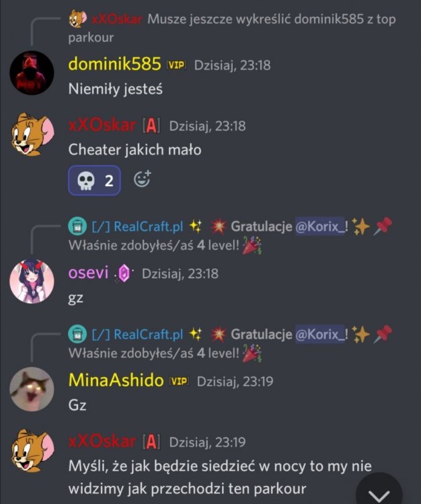This screenshot has width=421, height=504.
Task: Click the dominik585 username
Action: click(x=114, y=64)
